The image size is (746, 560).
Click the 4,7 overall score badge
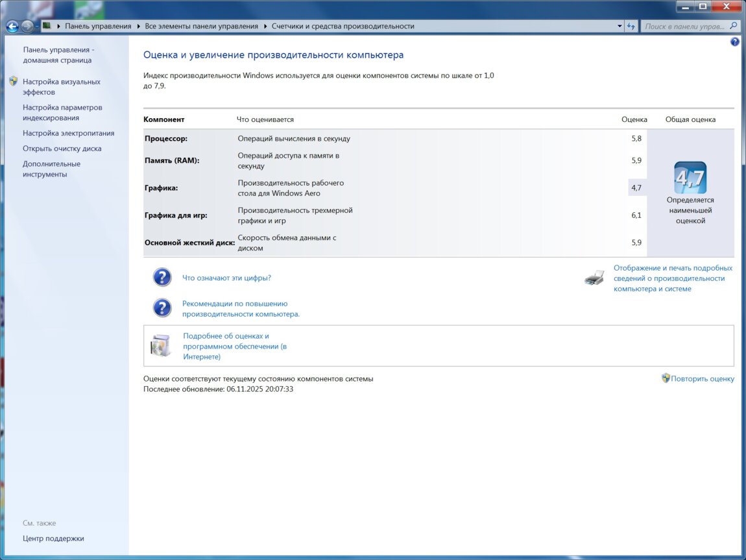coord(690,178)
